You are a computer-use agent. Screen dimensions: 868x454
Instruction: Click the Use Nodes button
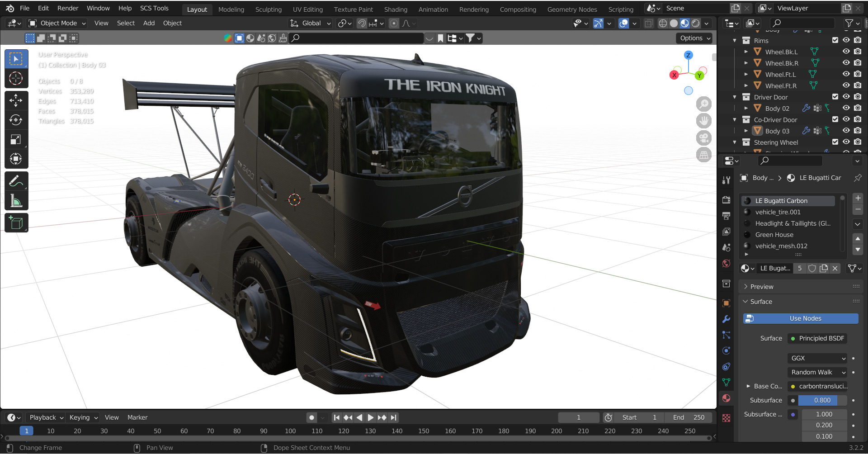pyautogui.click(x=801, y=318)
